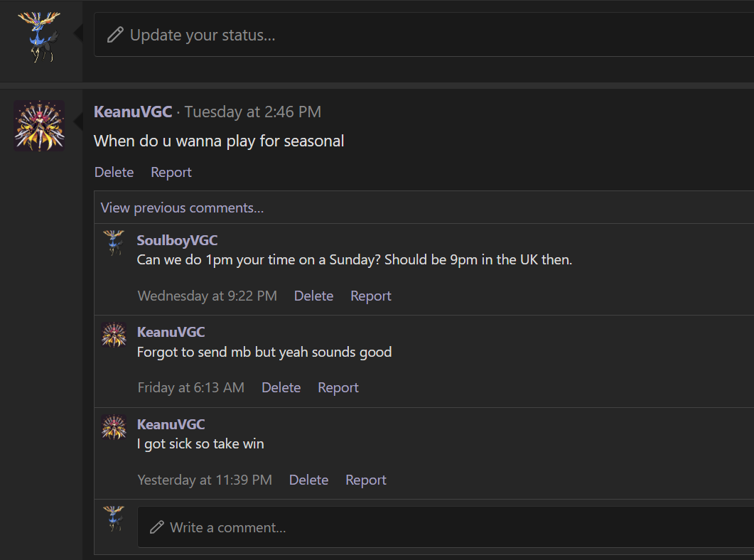
Task: Click the pencil icon in the status field
Action: 115,35
